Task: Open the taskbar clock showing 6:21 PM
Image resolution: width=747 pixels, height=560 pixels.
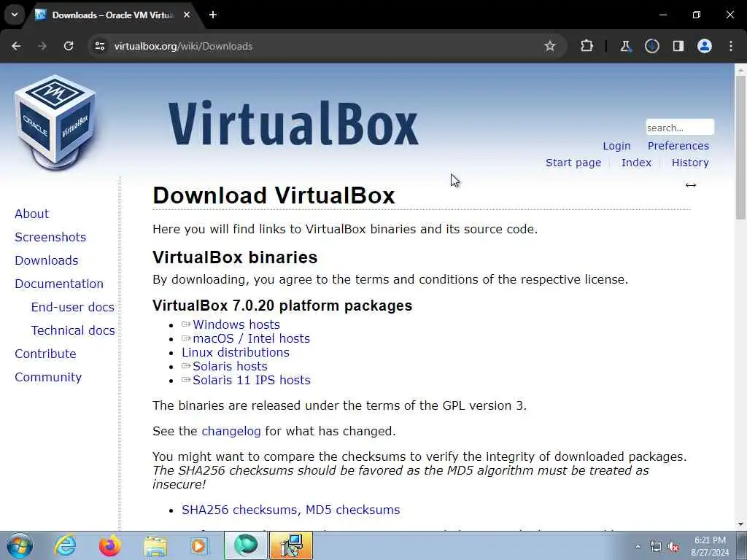Action: (x=710, y=546)
